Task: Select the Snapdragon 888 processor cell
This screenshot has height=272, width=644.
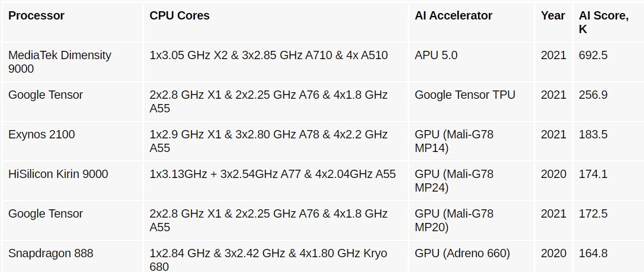Action: (51, 253)
